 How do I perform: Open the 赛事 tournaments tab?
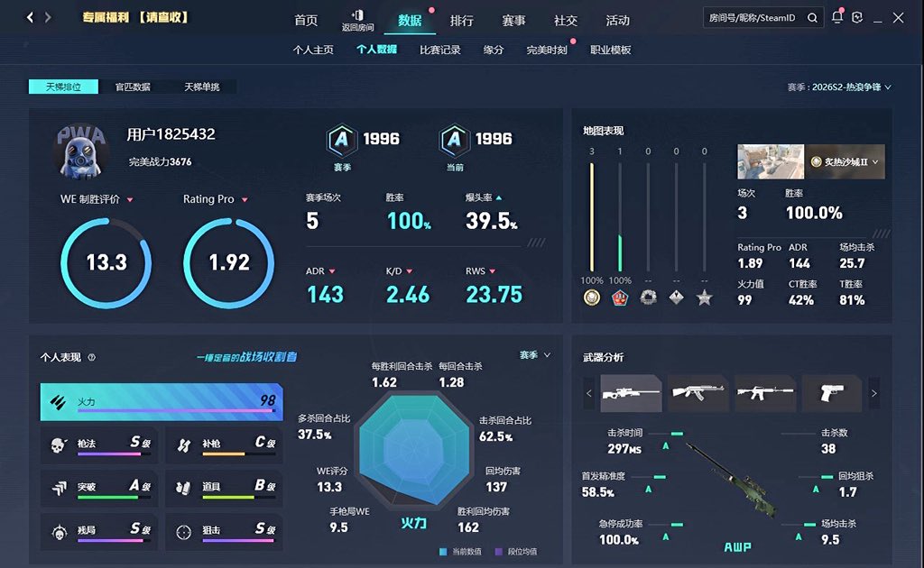pos(513,21)
